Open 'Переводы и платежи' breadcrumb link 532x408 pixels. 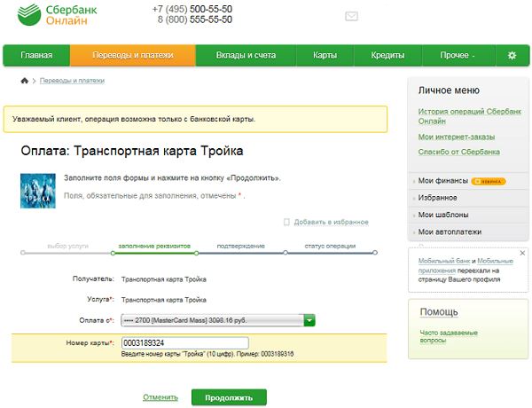pyautogui.click(x=72, y=81)
